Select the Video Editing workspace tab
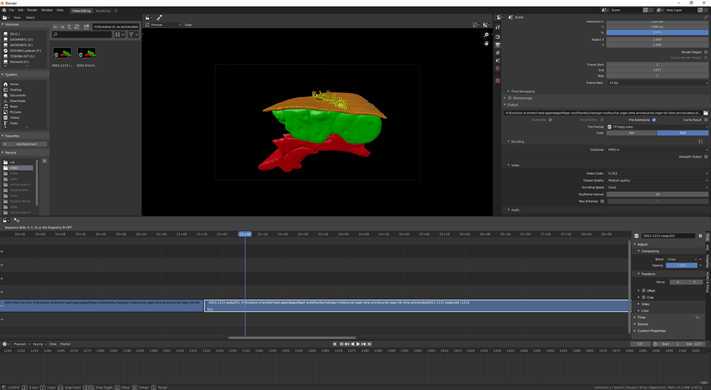This screenshot has width=711, height=390. (x=82, y=10)
